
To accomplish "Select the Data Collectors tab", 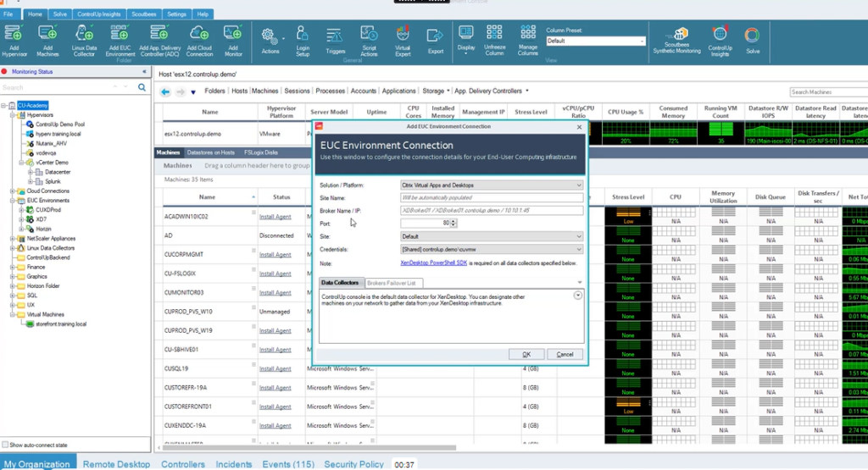I will click(340, 283).
